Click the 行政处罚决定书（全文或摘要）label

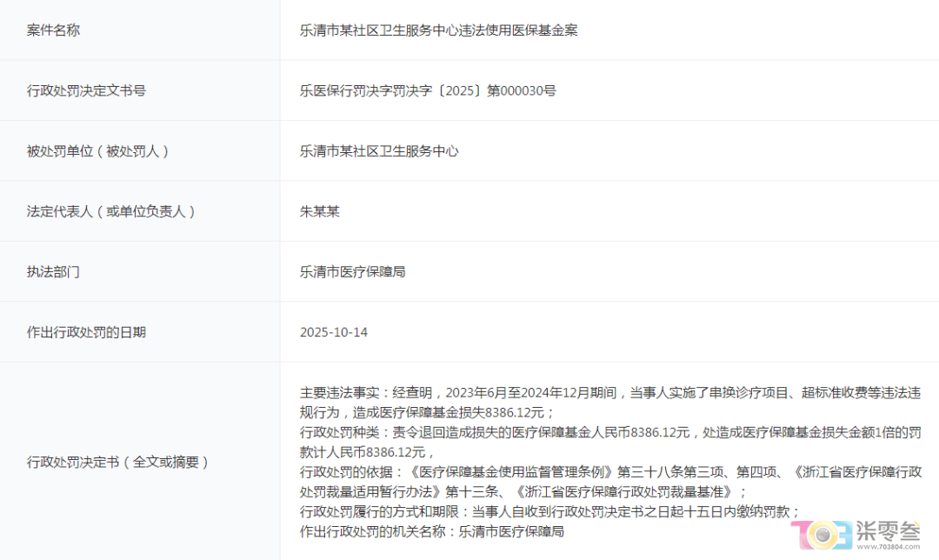tap(118, 462)
